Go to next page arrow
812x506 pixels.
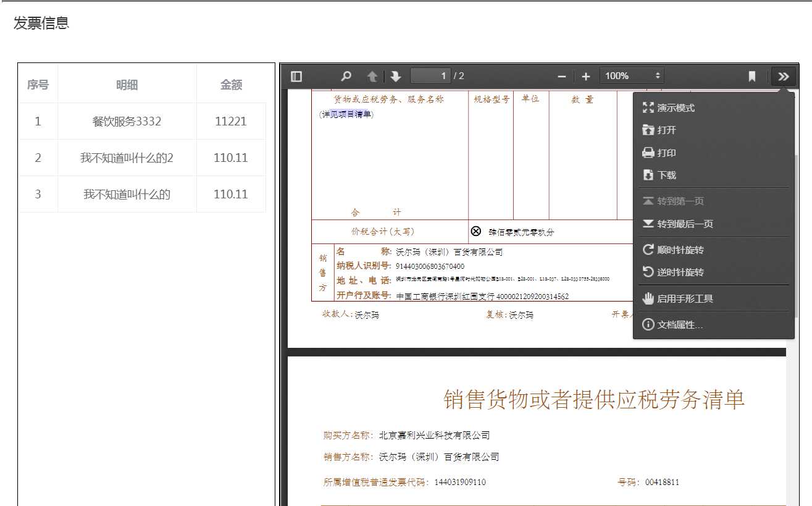click(396, 76)
